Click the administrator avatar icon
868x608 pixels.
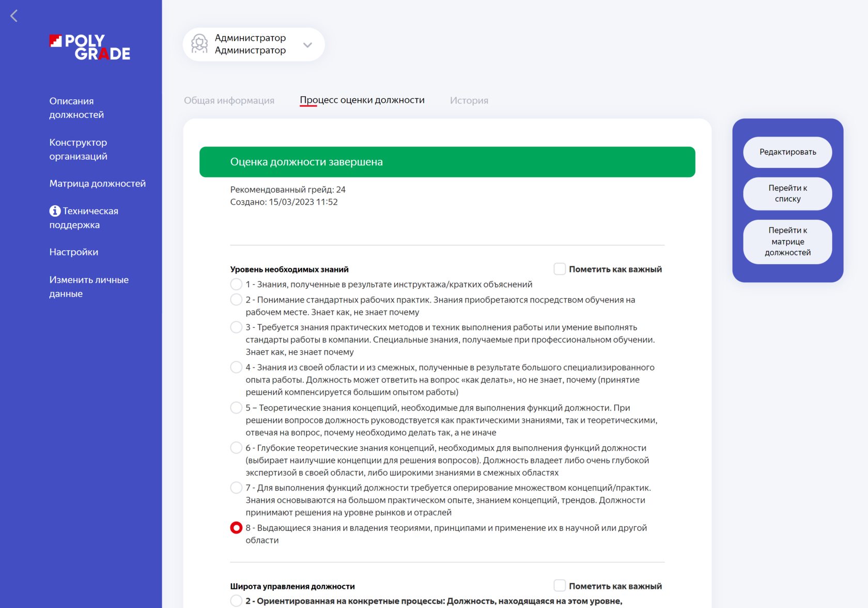(x=199, y=44)
